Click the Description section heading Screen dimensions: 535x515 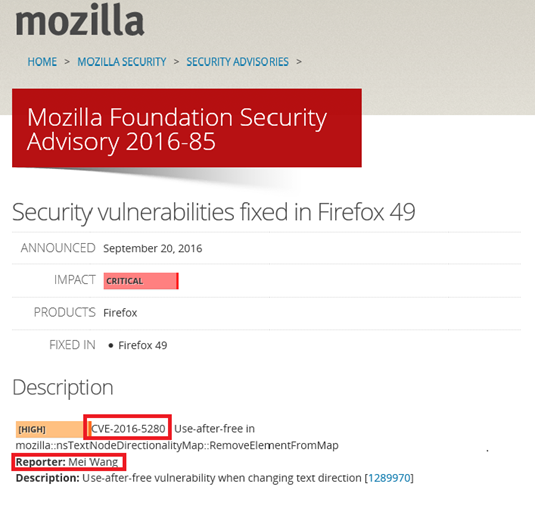[63, 388]
